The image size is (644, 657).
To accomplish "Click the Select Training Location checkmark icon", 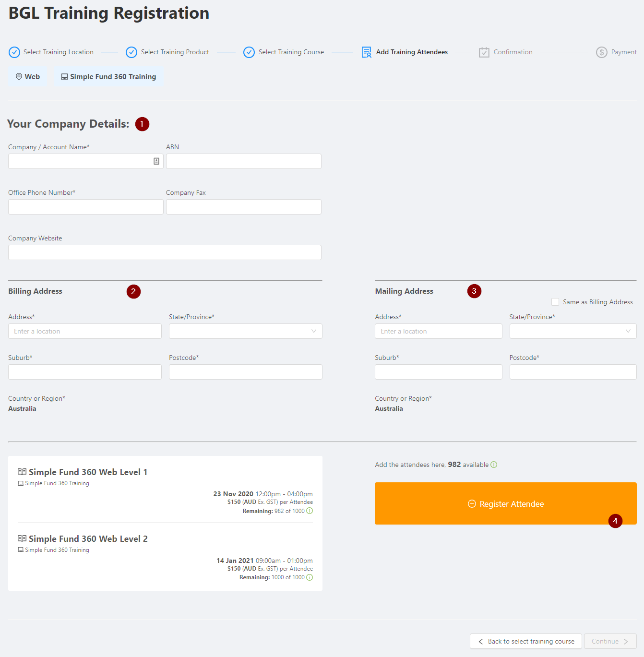I will pos(14,52).
